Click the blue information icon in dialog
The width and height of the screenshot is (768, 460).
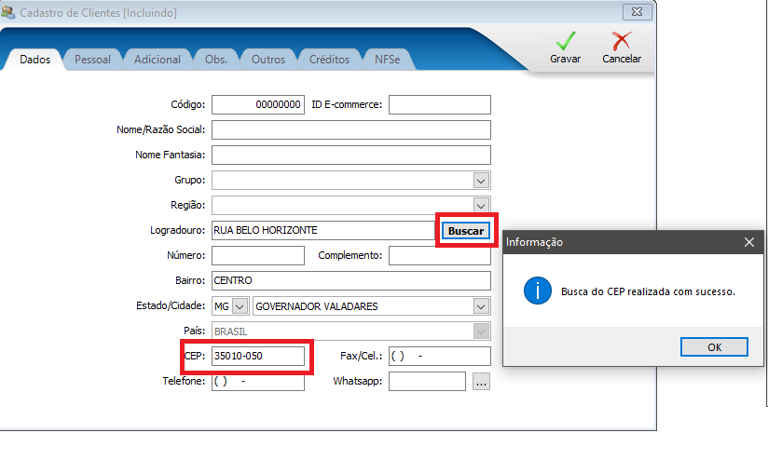point(539,291)
